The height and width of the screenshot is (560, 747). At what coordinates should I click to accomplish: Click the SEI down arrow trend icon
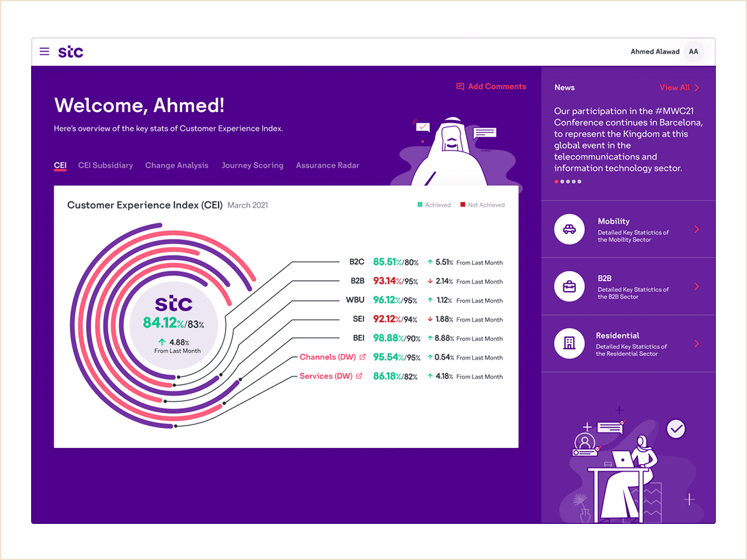(x=430, y=319)
